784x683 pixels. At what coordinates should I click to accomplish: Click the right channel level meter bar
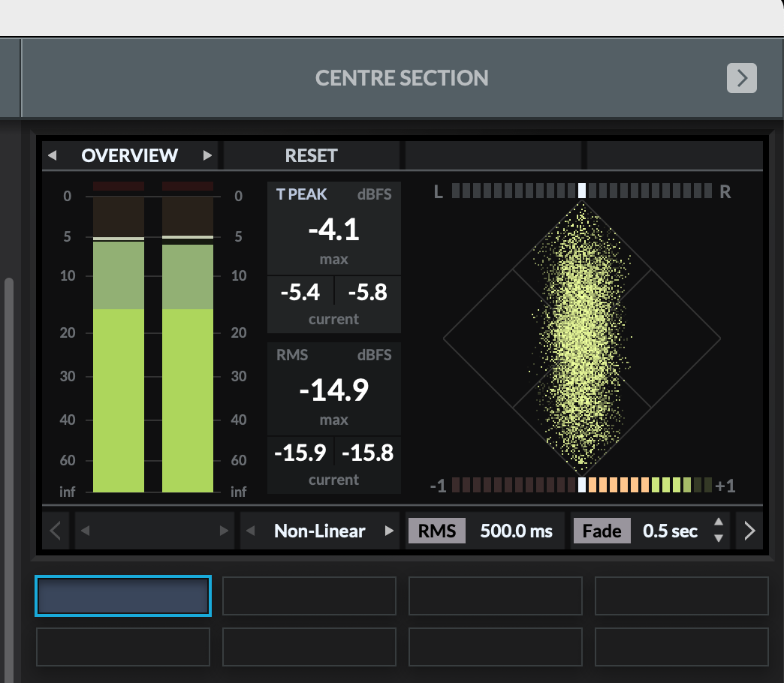188,345
